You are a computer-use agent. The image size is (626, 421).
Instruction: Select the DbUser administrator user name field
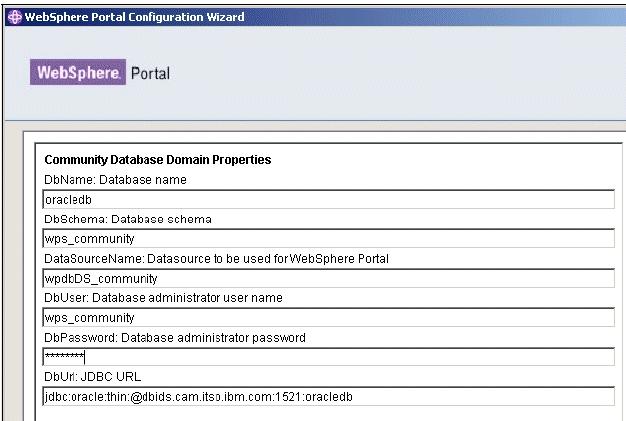(x=329, y=317)
